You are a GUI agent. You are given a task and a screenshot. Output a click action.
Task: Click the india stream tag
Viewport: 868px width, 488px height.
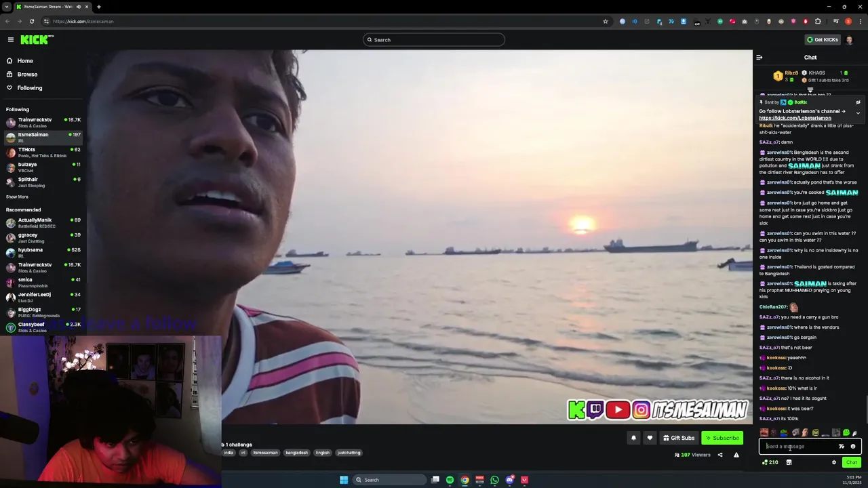pyautogui.click(x=229, y=453)
